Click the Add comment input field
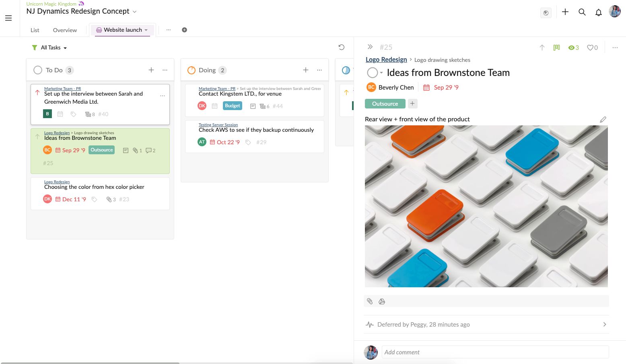626x364 pixels. [x=495, y=352]
